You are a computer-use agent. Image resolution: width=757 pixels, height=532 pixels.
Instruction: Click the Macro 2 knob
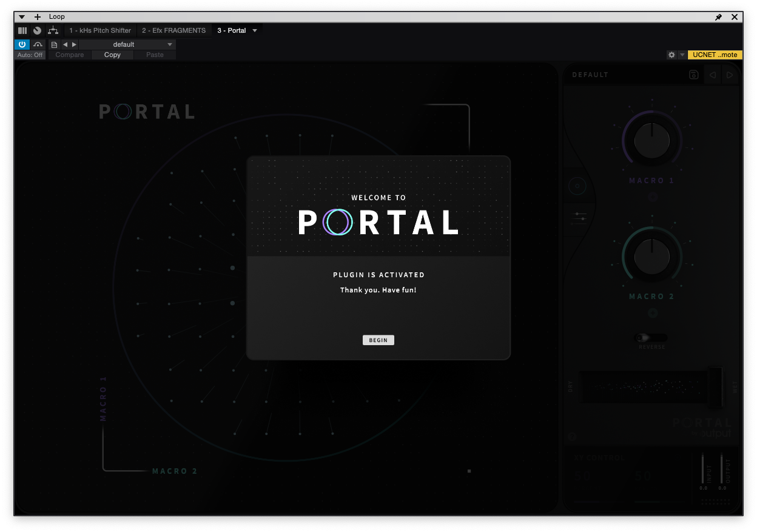coord(651,257)
